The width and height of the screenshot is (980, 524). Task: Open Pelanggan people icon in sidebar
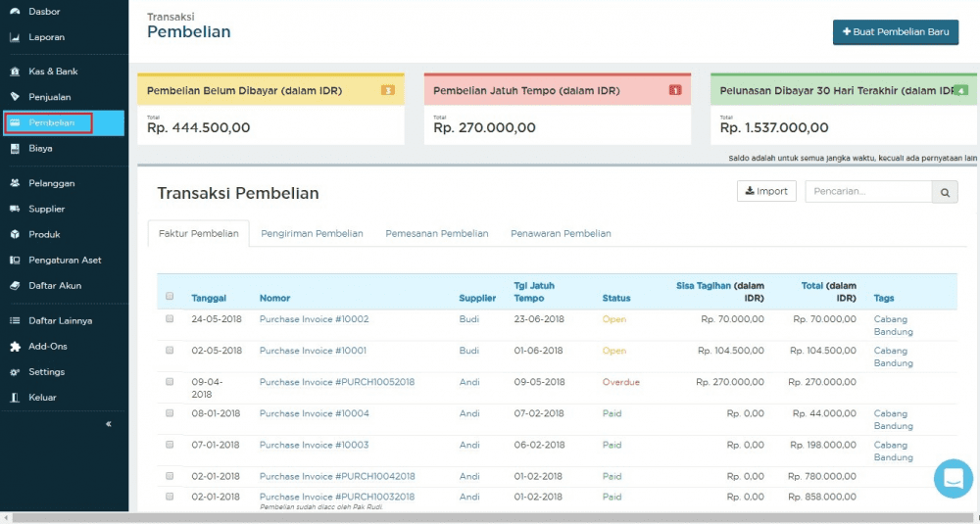coord(15,183)
